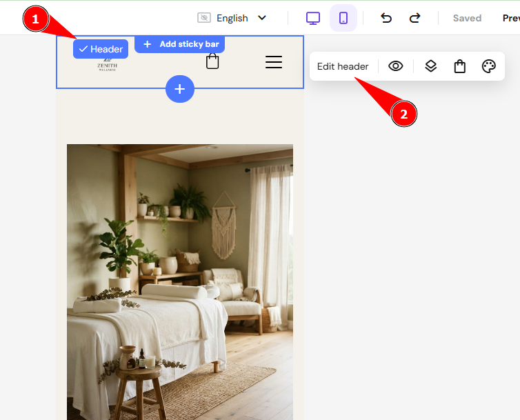This screenshot has height=420, width=520.
Task: Click the Add sticky bar button
Action: (180, 44)
